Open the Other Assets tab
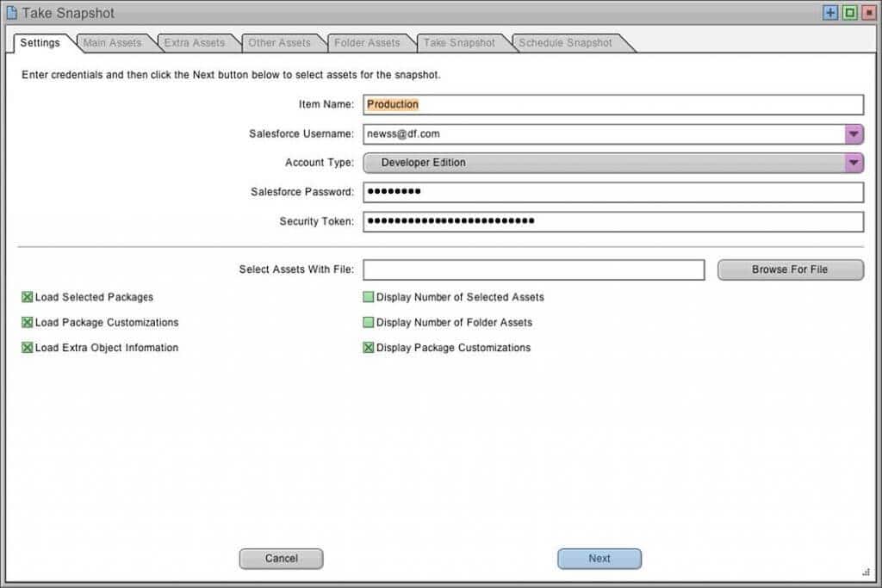The width and height of the screenshot is (882, 588). coord(280,43)
